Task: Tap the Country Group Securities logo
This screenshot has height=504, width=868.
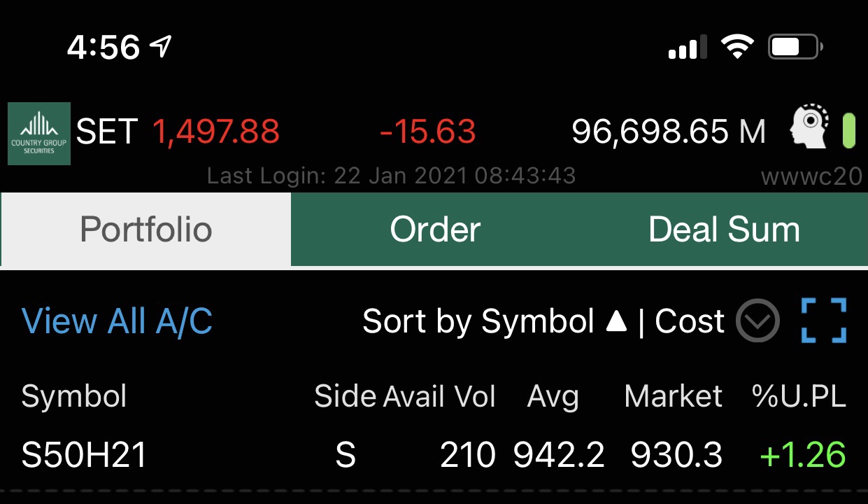Action: 39,133
